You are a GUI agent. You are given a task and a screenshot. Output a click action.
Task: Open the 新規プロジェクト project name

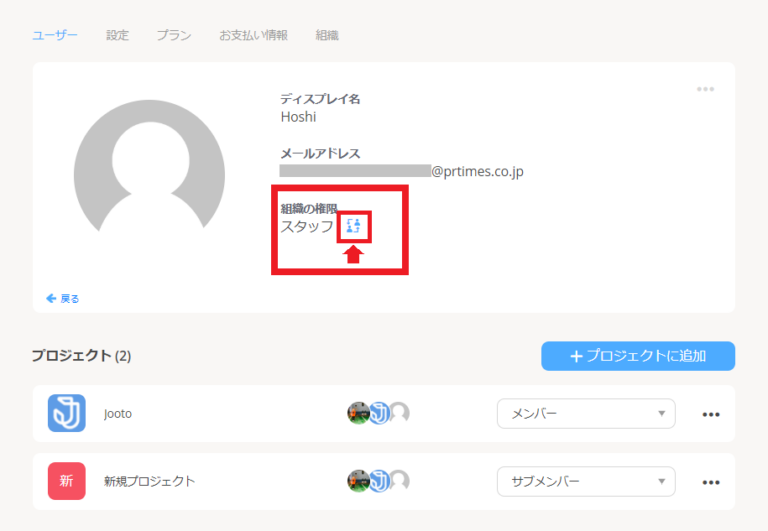click(x=149, y=481)
